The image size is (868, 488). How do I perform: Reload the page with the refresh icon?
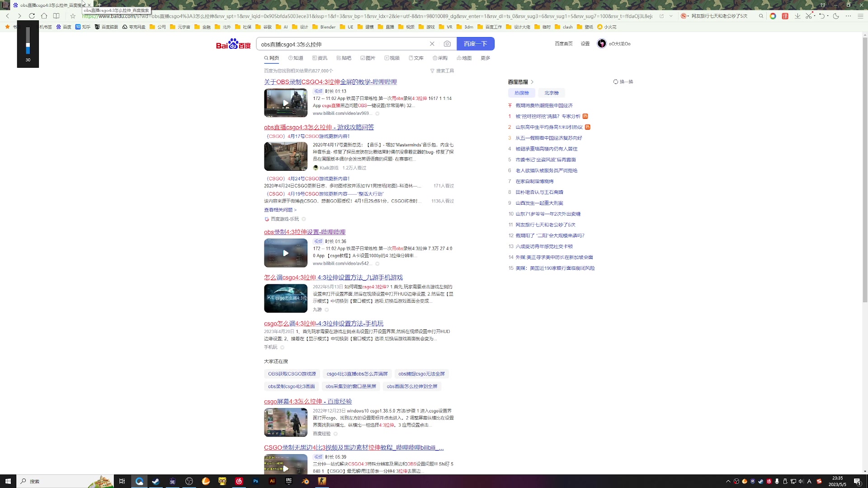32,16
